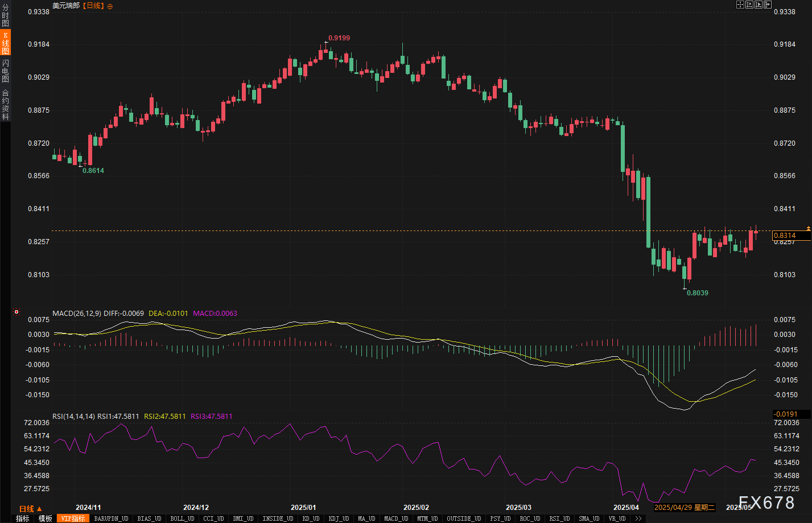Click the red circle icon beside MACD
The height and width of the screenshot is (523, 812).
17,312
